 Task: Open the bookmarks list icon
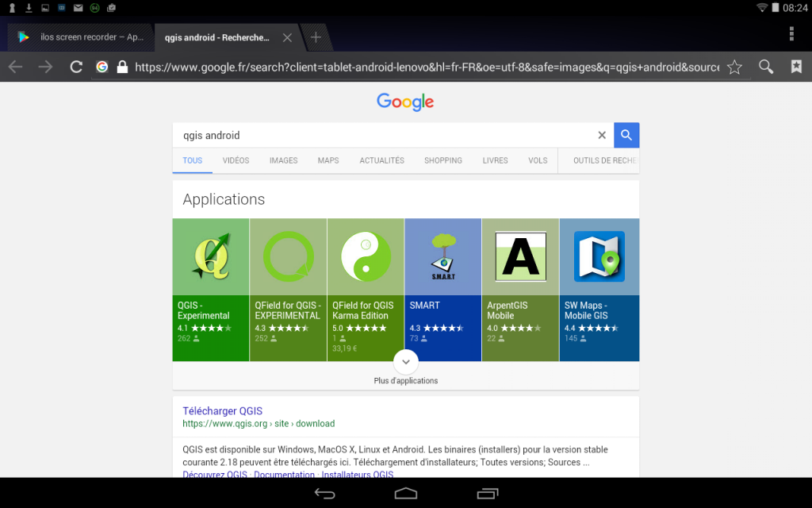pyautogui.click(x=796, y=67)
